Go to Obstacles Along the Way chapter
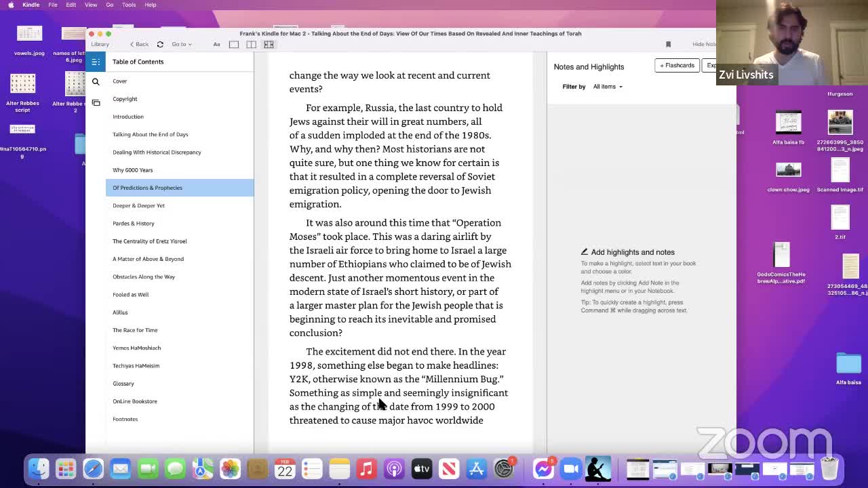Image resolution: width=868 pixels, height=488 pixels. (144, 277)
